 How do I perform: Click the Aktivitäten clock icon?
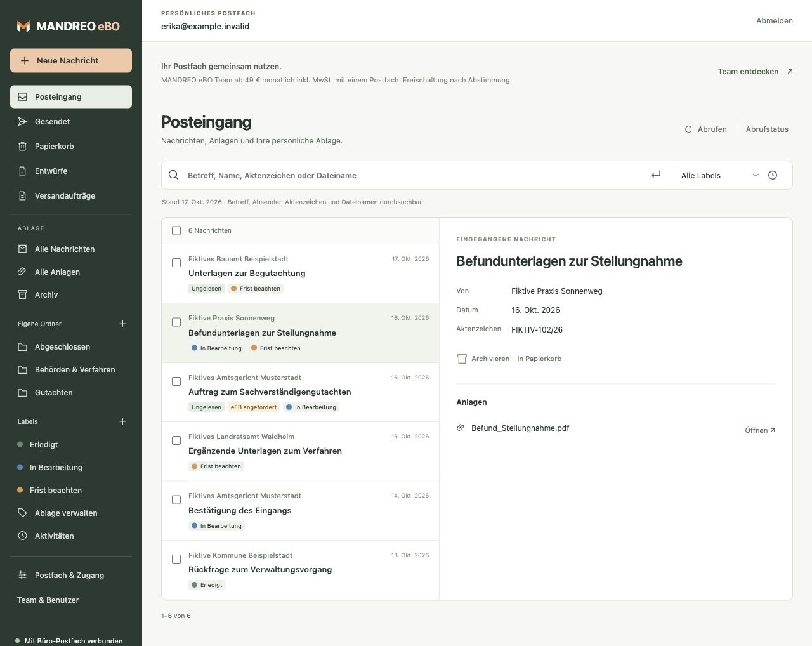tap(23, 536)
